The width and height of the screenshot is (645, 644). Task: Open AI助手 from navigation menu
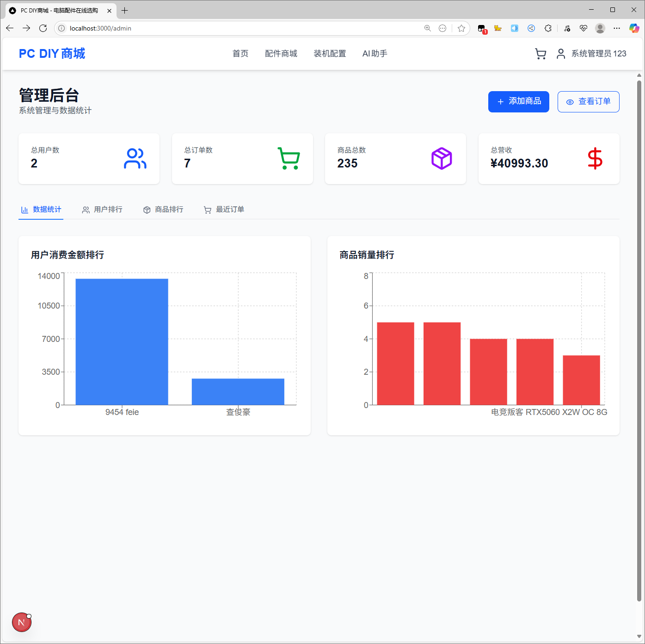[375, 54]
